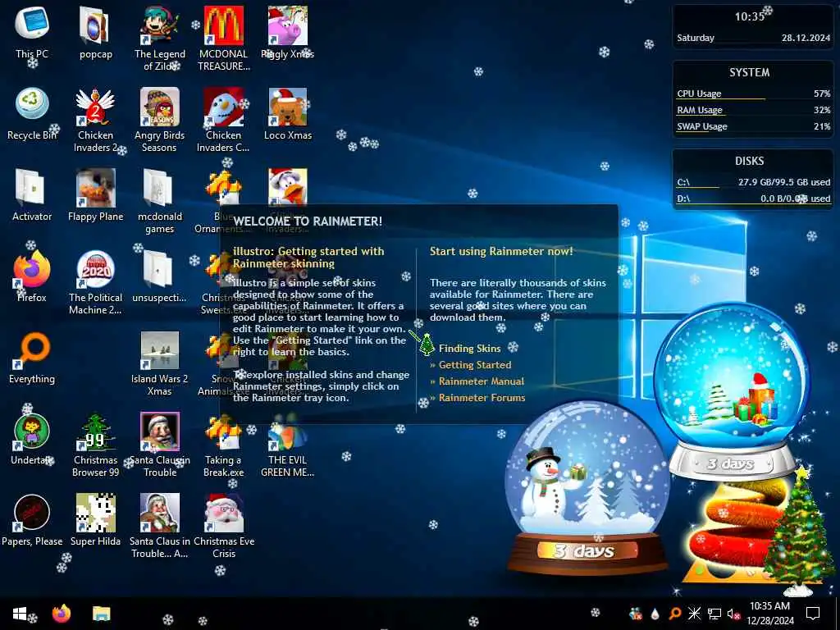Select the Taking a Break.exe icon
The image size is (840, 630).
pos(223,445)
